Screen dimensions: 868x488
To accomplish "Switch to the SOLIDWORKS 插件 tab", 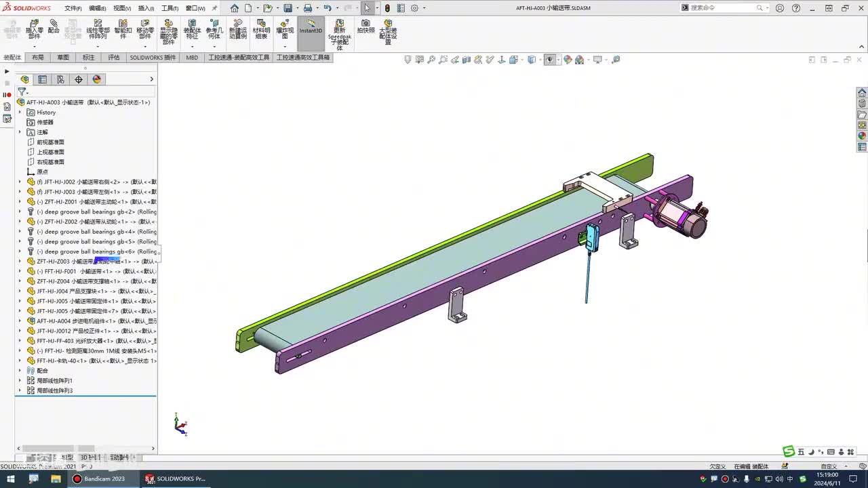I will pos(153,58).
